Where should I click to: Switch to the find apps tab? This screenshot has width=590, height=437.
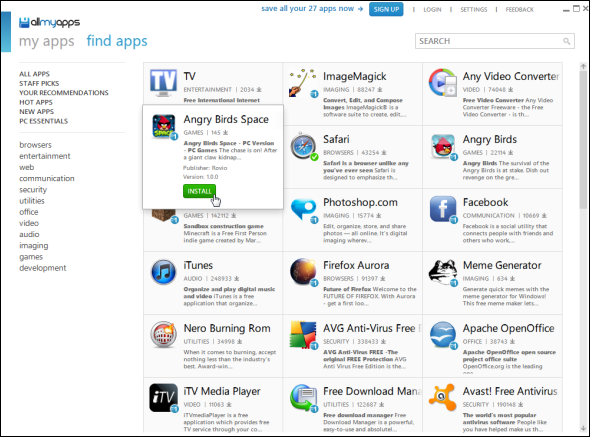tap(117, 41)
